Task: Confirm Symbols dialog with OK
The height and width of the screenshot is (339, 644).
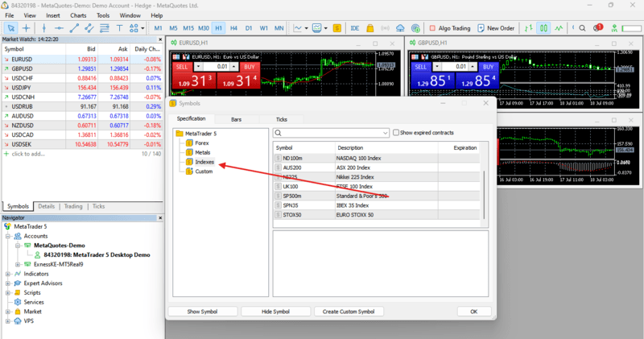Action: (473, 312)
